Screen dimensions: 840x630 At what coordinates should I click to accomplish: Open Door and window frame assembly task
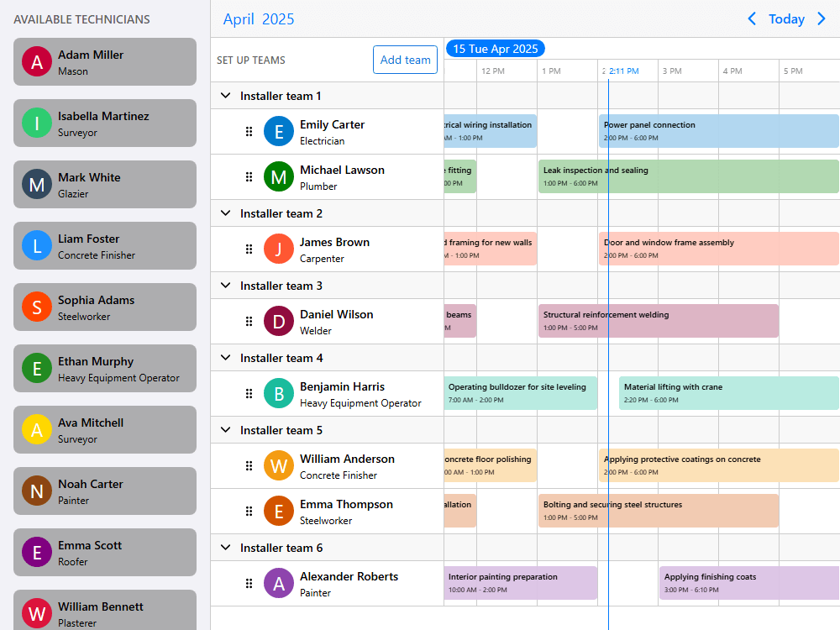point(719,249)
